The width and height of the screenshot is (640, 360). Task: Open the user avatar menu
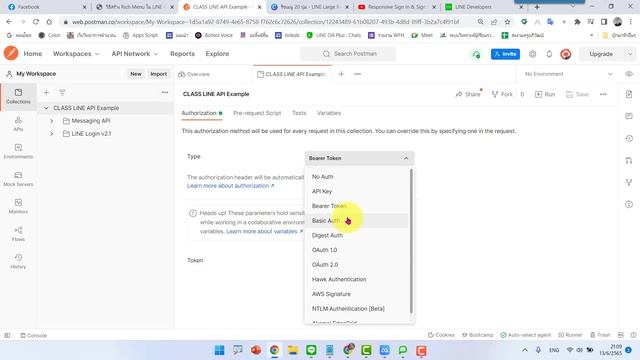tap(566, 54)
